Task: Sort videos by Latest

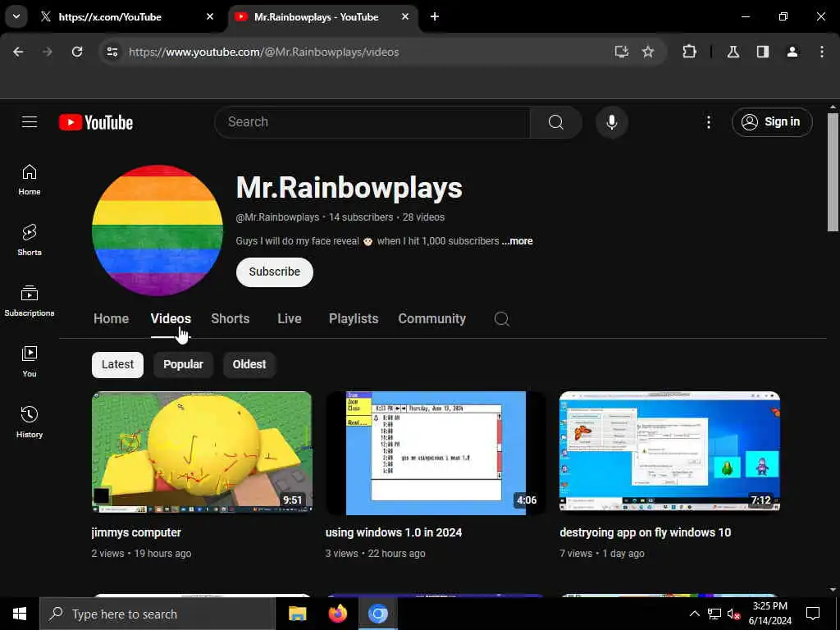Action: coord(117,365)
